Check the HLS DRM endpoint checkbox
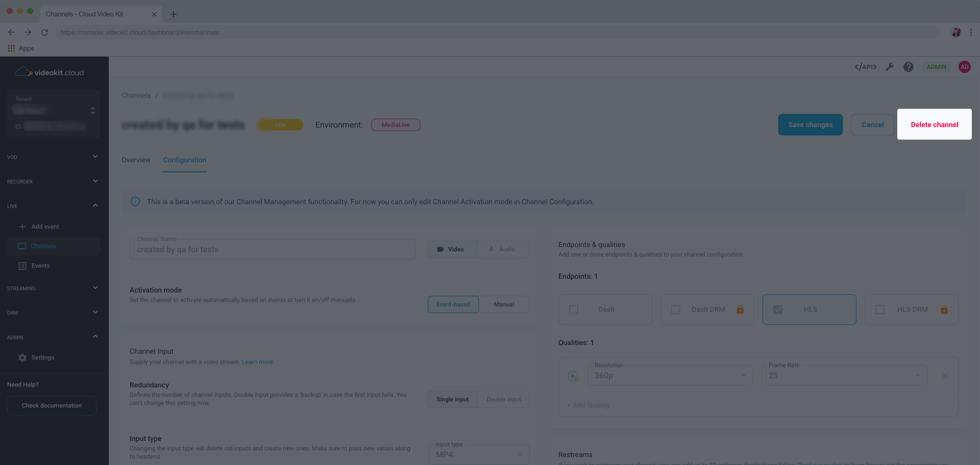Screen dimensions: 980x465 (x=880, y=309)
